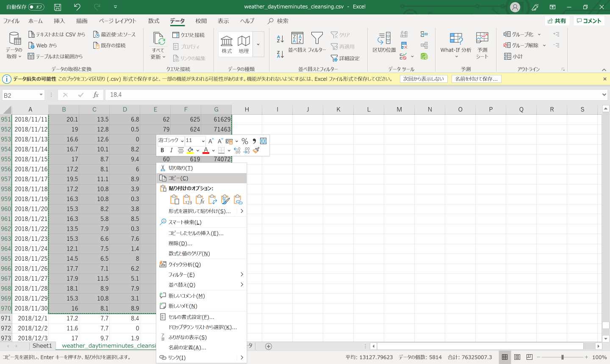Click 区切り位置 text to columns
610x364 pixels.
pos(384,42)
